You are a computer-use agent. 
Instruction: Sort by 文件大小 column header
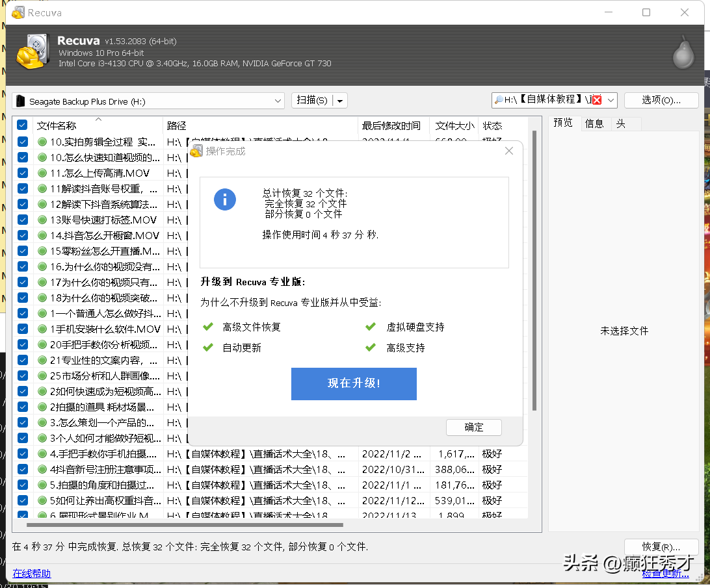coord(454,126)
